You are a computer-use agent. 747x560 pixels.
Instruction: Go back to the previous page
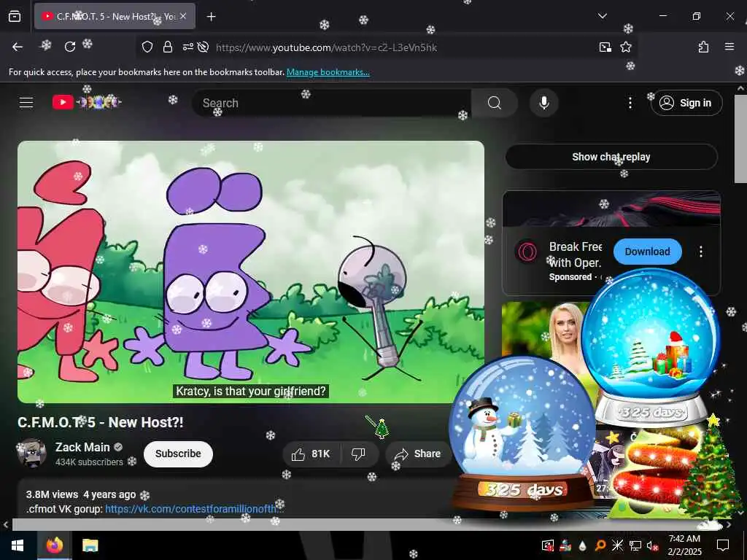pos(18,47)
